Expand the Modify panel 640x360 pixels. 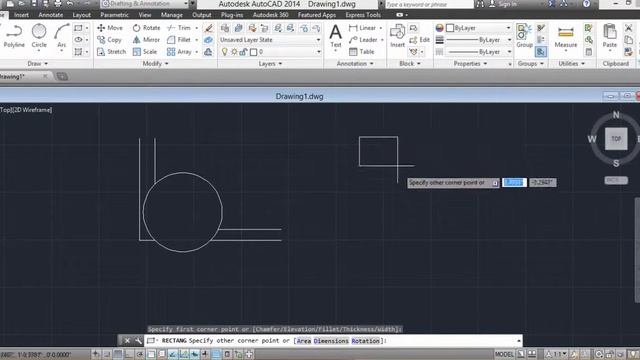point(156,64)
